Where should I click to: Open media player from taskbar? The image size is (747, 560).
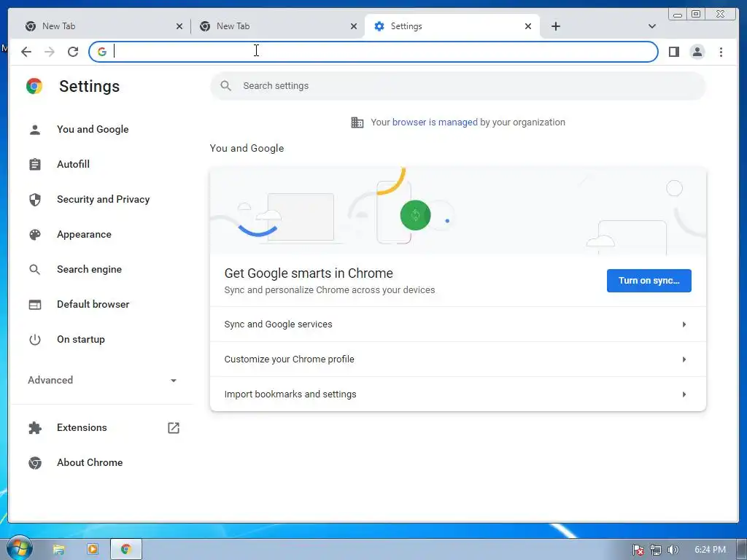(93, 550)
